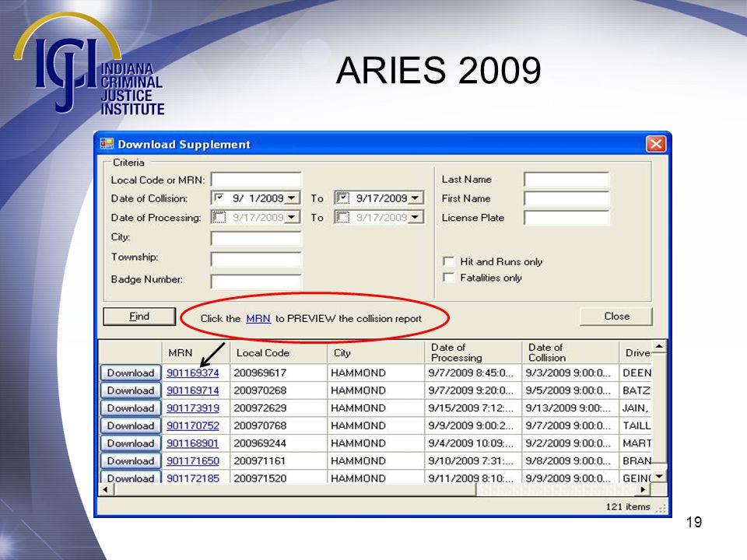This screenshot has width=747, height=560.
Task: Click the MRN link in preview hint
Action: coord(258,319)
